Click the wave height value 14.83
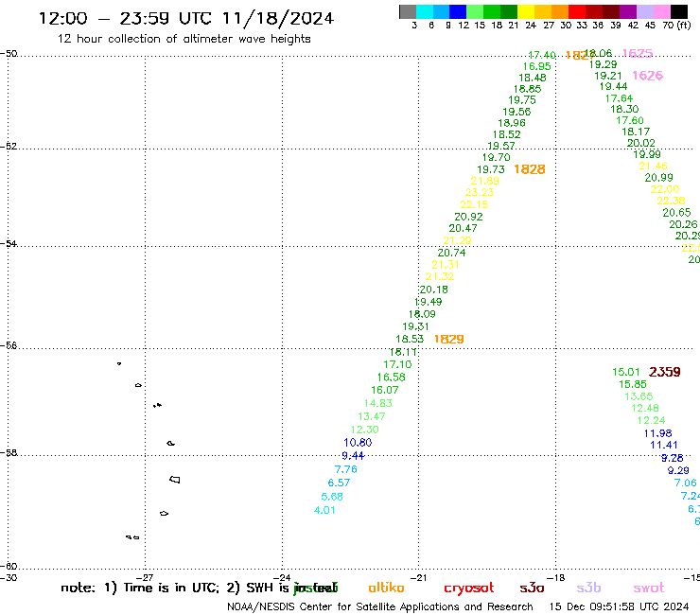Image resolution: width=700 pixels, height=615 pixels. click(378, 403)
